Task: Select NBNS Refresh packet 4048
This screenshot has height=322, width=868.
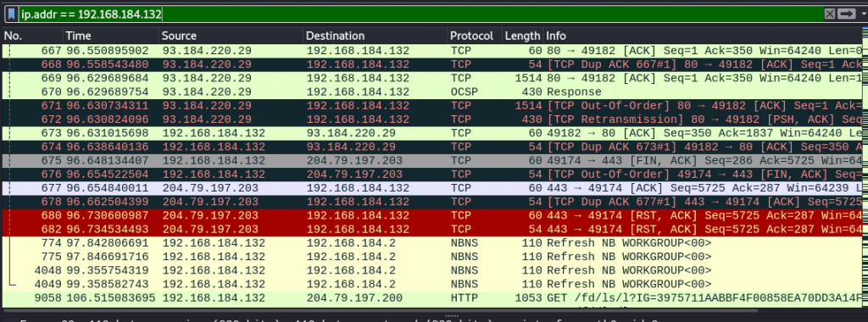Action: point(431,270)
